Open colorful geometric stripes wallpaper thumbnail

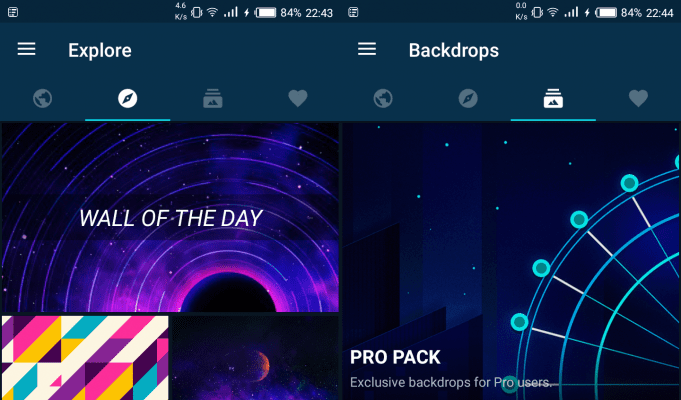[85, 358]
